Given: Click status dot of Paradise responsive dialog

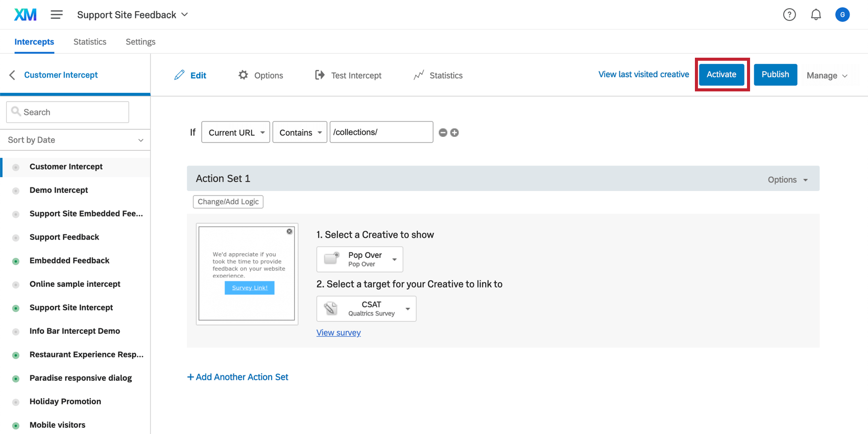Looking at the screenshot, I should (16, 379).
